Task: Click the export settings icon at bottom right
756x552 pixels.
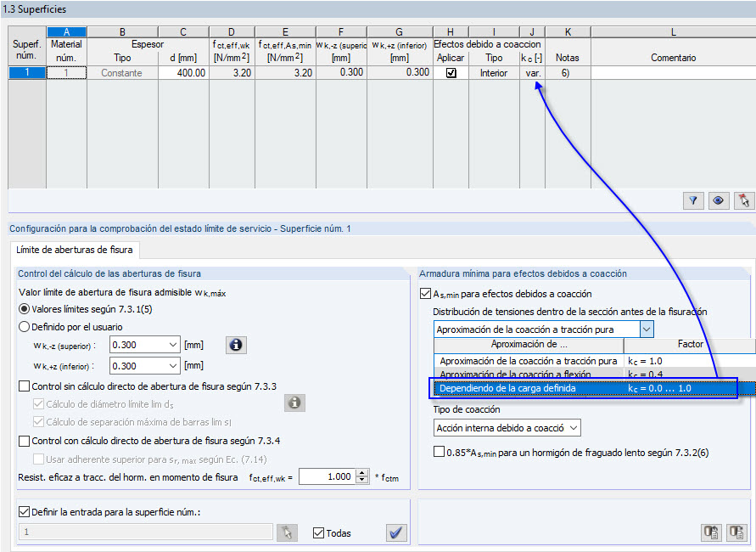Action: coord(736,532)
